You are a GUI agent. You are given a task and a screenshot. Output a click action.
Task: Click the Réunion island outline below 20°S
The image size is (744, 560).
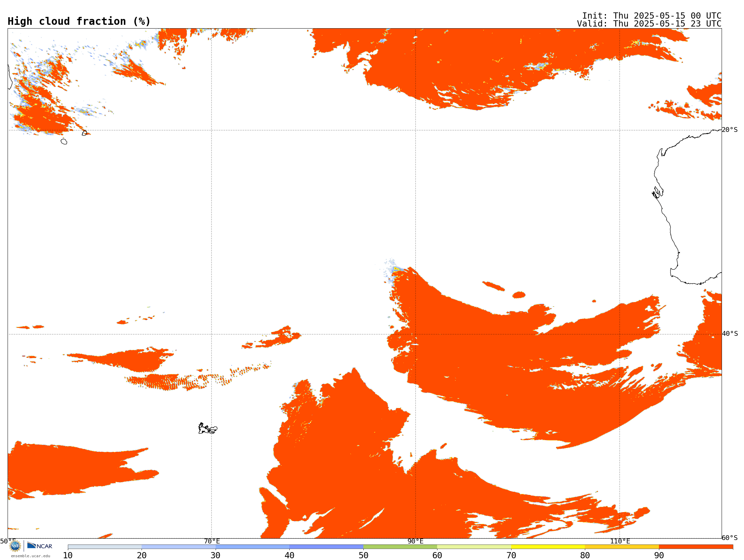[x=64, y=142]
